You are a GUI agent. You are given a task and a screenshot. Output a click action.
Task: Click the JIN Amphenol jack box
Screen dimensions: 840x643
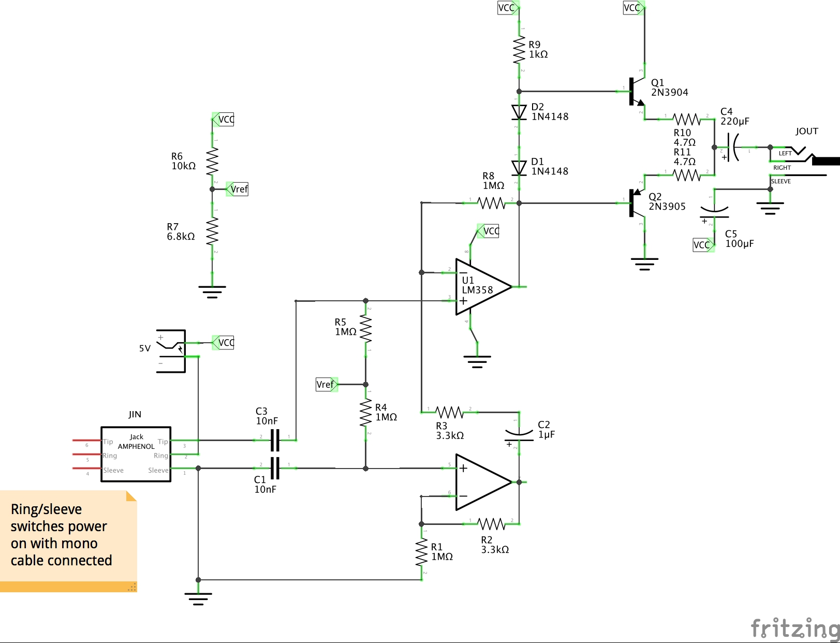[x=136, y=454]
